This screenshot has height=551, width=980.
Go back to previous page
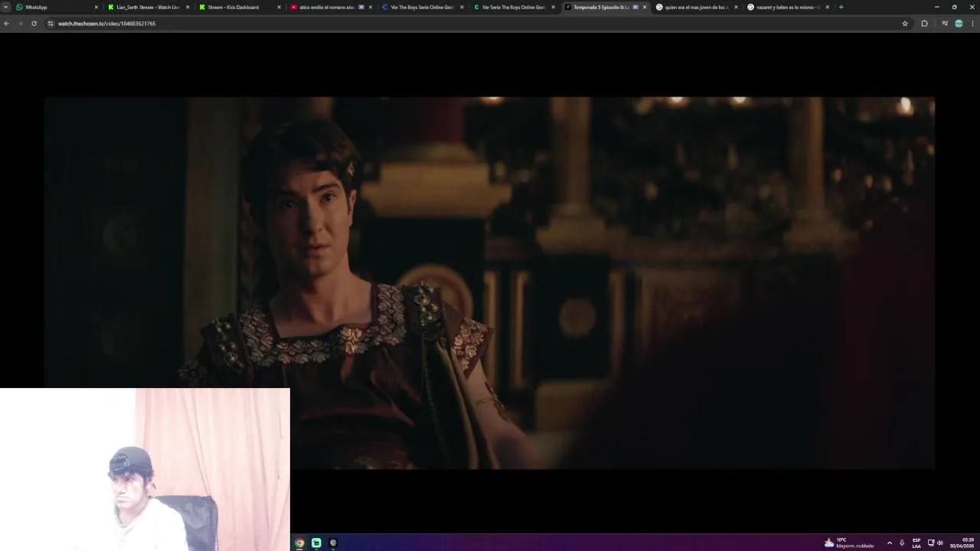click(x=6, y=24)
